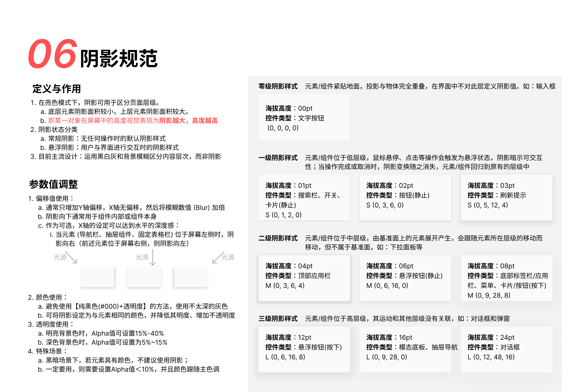Click the 03pt 刷新提示 card
Viewport: 588px width, 392px height.
click(x=507, y=197)
